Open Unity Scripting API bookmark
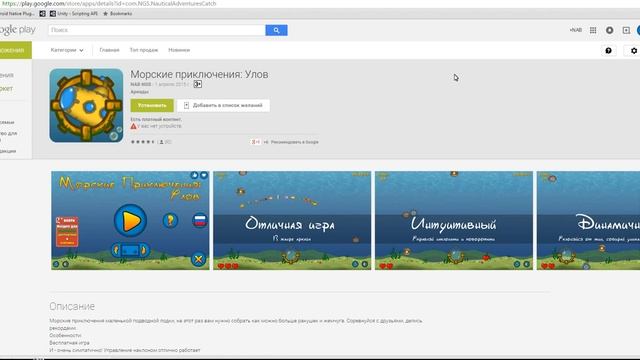The width and height of the screenshot is (640, 360). coord(74,13)
